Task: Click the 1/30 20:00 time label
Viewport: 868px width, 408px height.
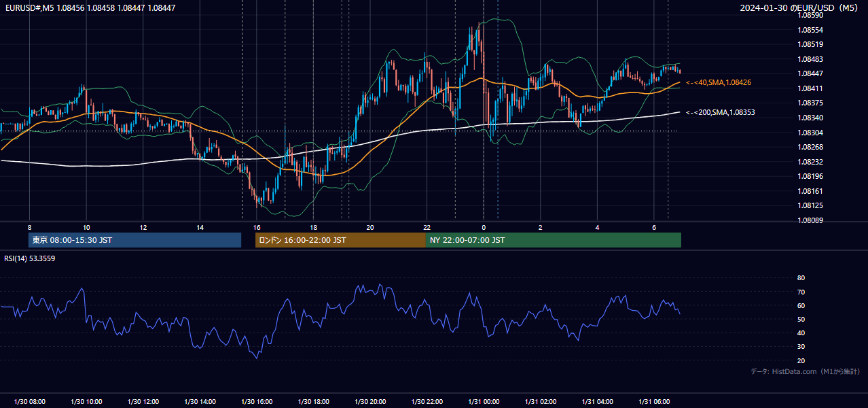Action: coord(370,402)
